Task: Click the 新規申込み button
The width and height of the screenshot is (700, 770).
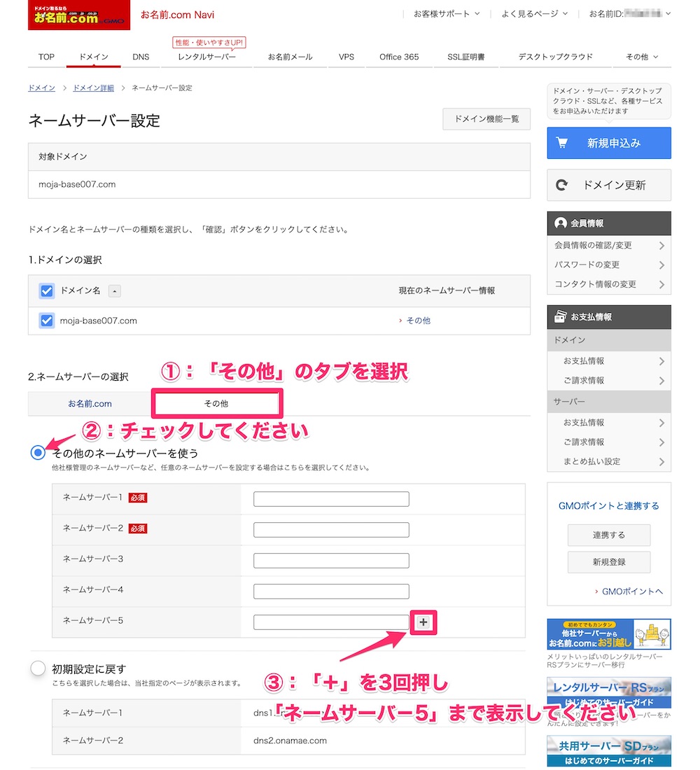Action: (x=608, y=143)
